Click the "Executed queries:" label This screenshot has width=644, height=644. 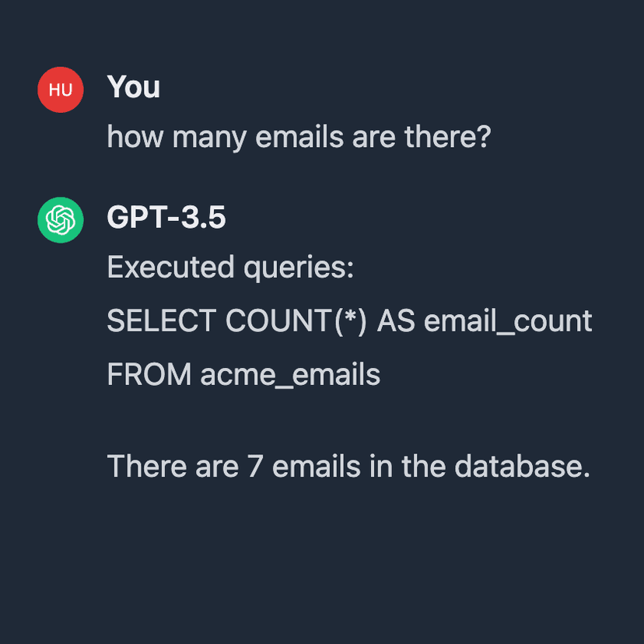230,268
